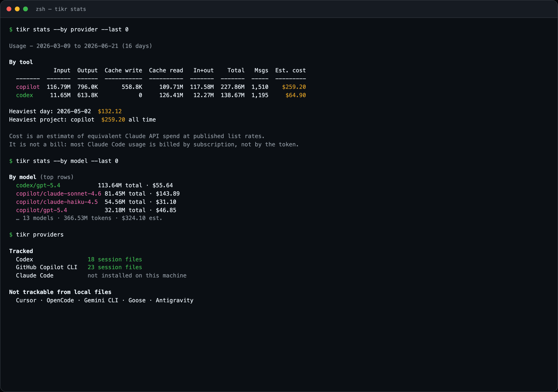Select the usage date range line
This screenshot has height=392, width=558.
point(80,46)
